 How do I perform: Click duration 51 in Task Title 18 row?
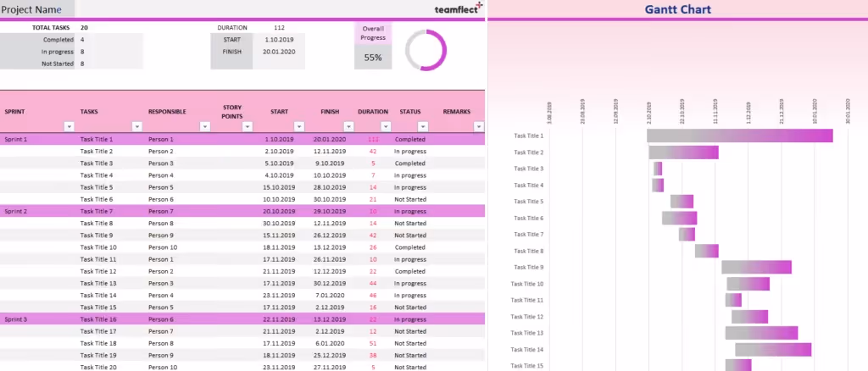coord(373,343)
